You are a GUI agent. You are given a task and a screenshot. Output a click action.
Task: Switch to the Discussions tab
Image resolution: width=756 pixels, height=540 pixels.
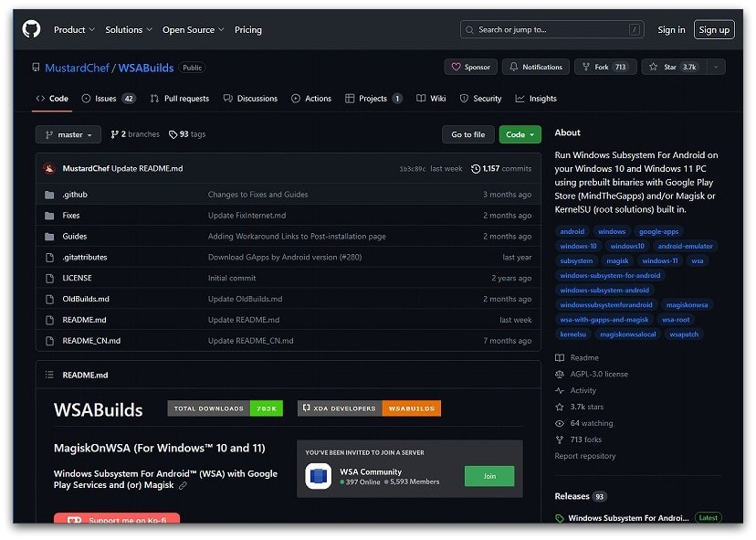coord(250,99)
